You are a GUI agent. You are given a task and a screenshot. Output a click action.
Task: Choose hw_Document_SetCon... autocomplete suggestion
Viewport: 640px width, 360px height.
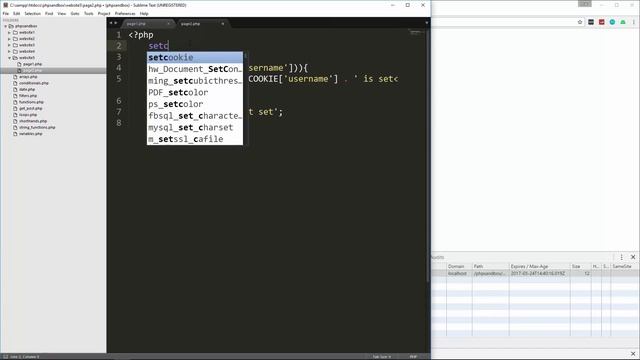coord(195,69)
